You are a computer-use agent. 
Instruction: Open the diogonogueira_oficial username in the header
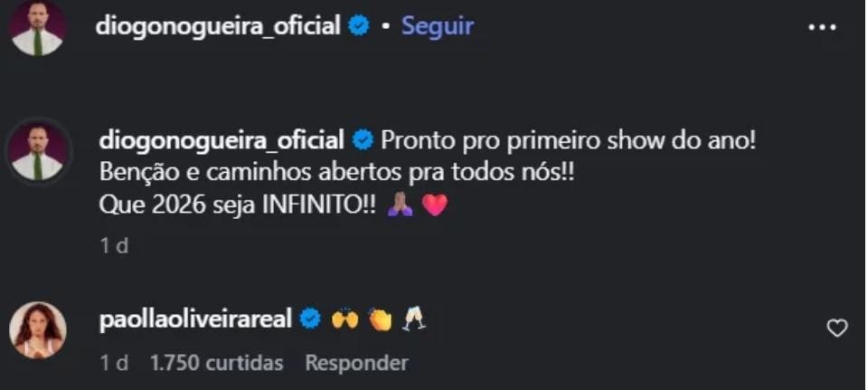(218, 26)
